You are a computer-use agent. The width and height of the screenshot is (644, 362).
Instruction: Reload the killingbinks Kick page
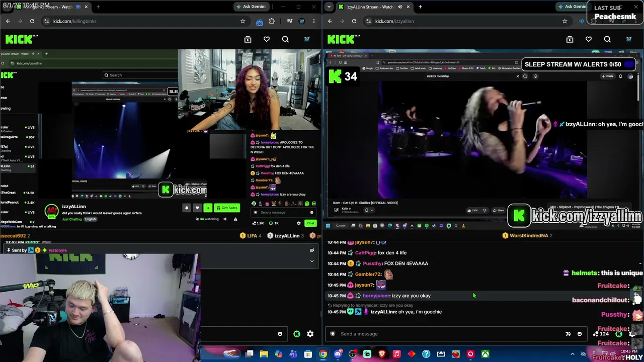pyautogui.click(x=32, y=21)
